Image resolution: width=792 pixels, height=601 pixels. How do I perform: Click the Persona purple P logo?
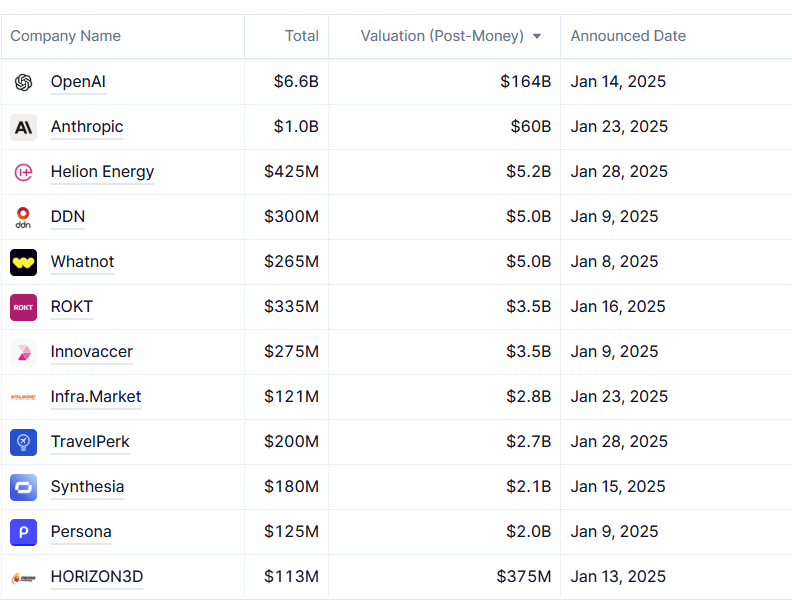coord(23,532)
